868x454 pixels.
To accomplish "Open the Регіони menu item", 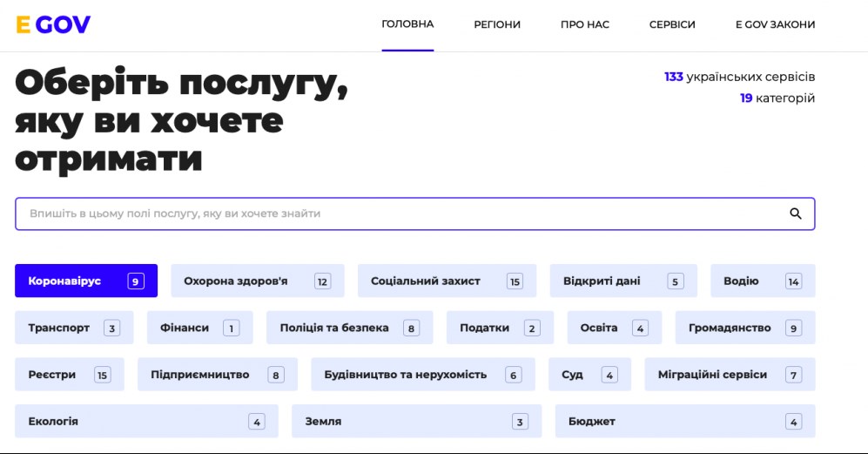I will tap(497, 24).
